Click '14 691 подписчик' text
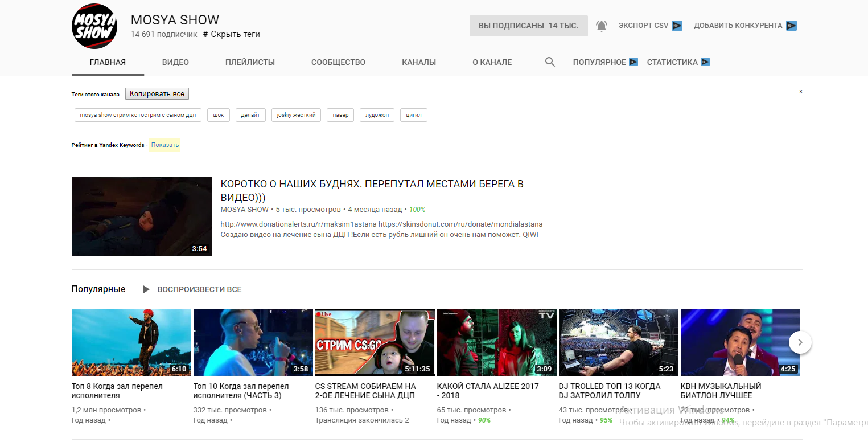The height and width of the screenshot is (442, 868). click(x=164, y=34)
